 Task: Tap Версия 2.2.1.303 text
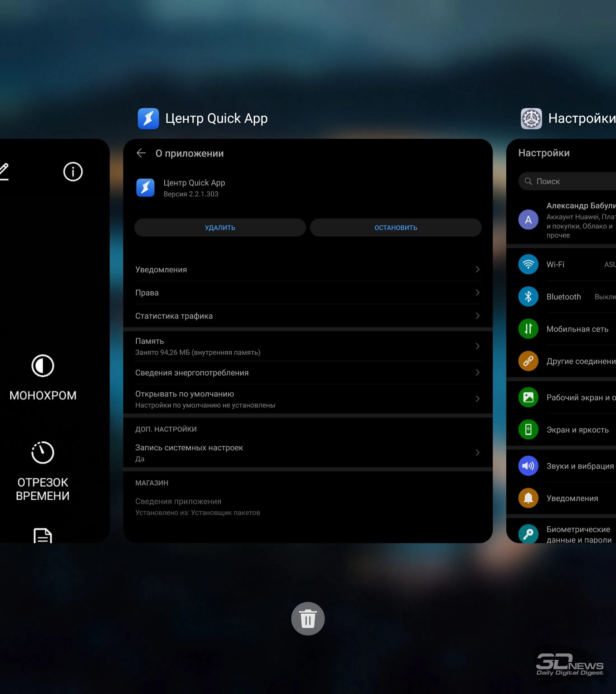191,194
